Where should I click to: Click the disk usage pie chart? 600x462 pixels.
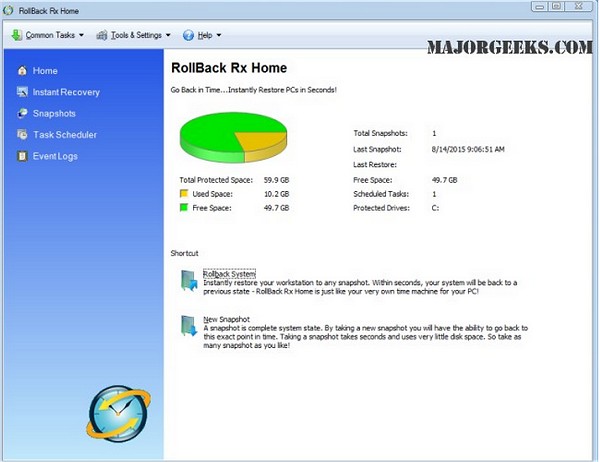pos(233,137)
